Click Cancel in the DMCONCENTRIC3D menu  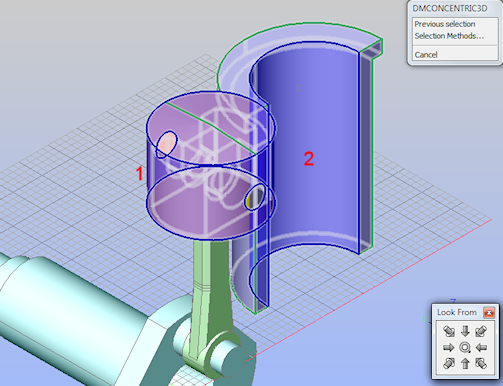[x=426, y=55]
